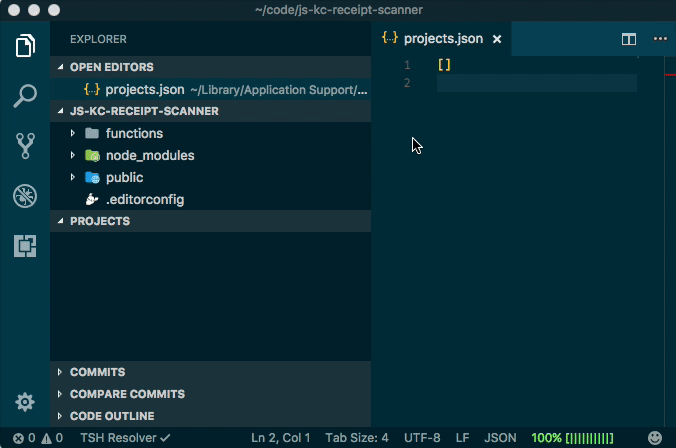Expand the functions folder arrow
Screen dimensions: 676x448
[x=72, y=133]
